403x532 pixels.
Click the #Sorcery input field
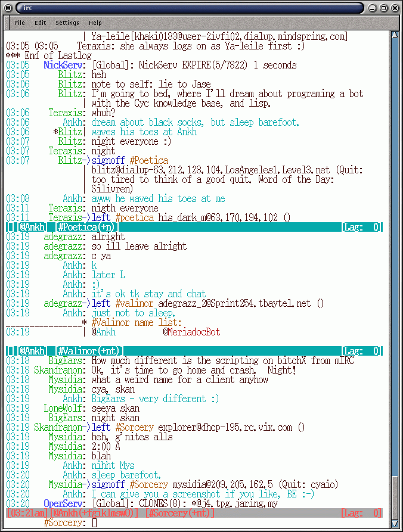point(238,523)
